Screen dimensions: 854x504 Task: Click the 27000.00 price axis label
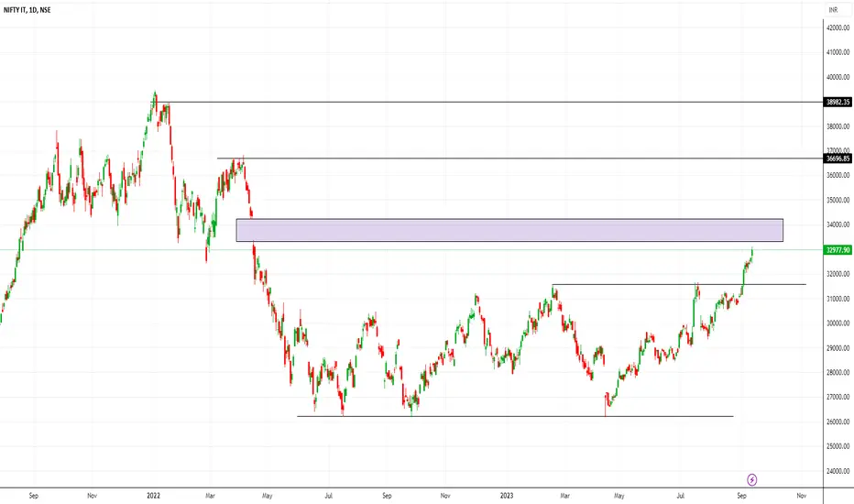coord(838,397)
